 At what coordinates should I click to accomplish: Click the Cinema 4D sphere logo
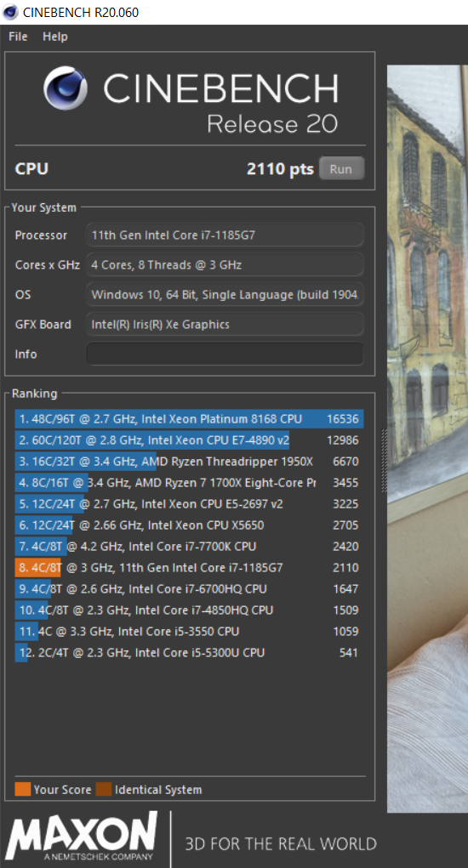pyautogui.click(x=66, y=88)
